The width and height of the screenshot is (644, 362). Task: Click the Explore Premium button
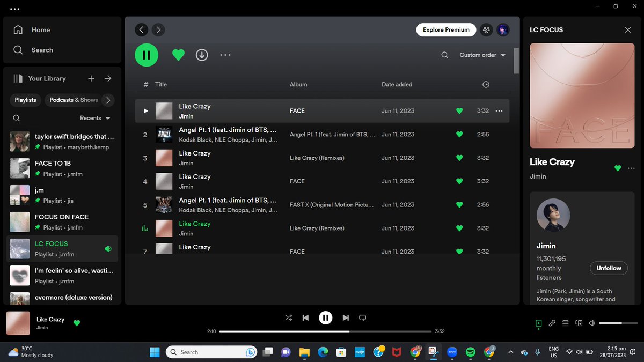[x=446, y=30]
